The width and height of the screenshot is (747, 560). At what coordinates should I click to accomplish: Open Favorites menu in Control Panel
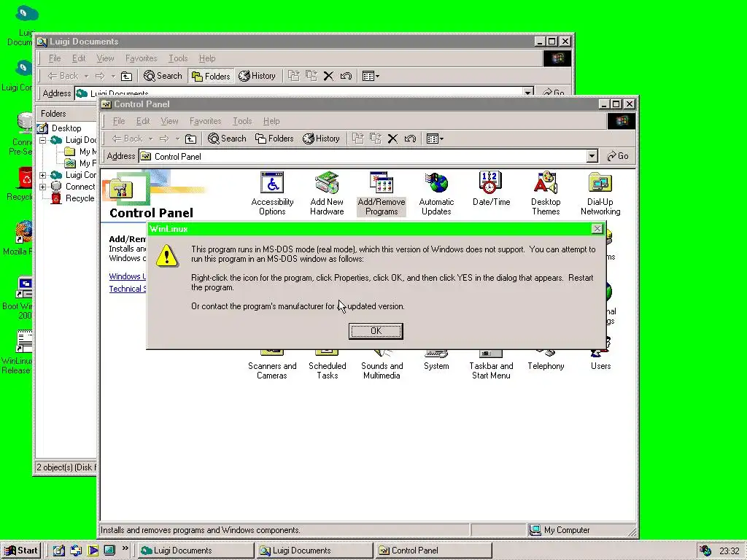[x=205, y=121]
